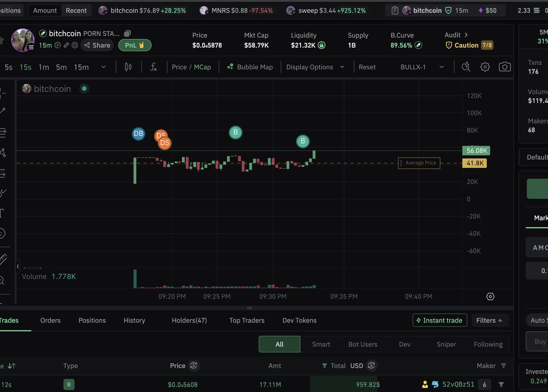This screenshot has width=548, height=392.
Task: Filter trades by Smart wallets
Action: [321, 344]
